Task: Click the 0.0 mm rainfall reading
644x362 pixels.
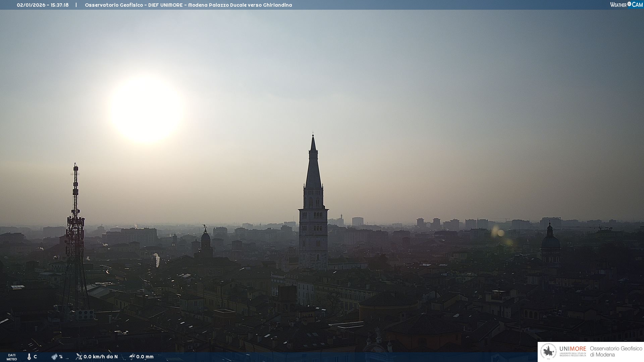Action: [x=145, y=357]
